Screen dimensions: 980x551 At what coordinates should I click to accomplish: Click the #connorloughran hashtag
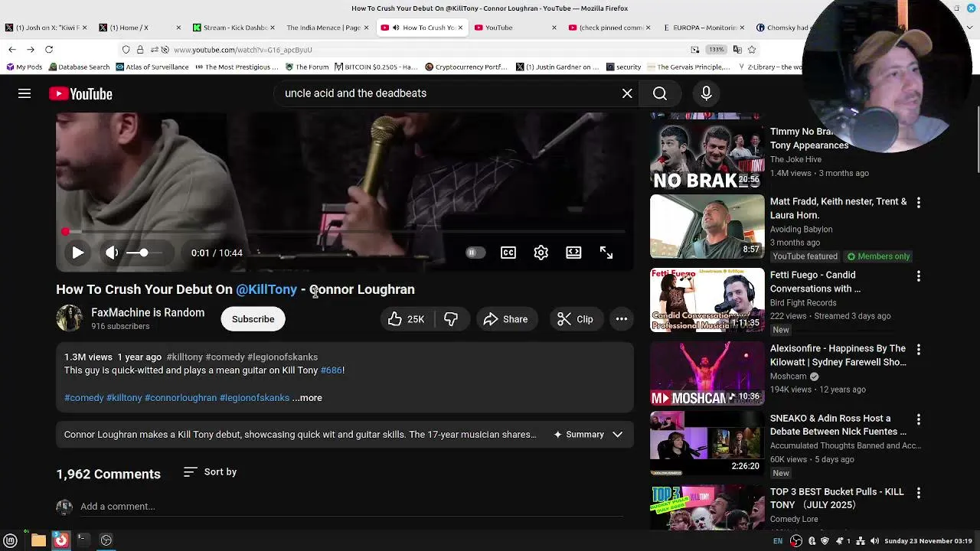(x=181, y=398)
